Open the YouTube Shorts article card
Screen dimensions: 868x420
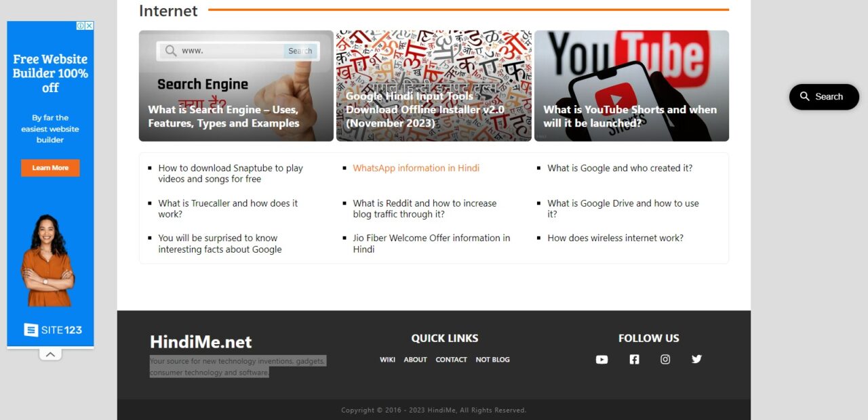(x=631, y=86)
